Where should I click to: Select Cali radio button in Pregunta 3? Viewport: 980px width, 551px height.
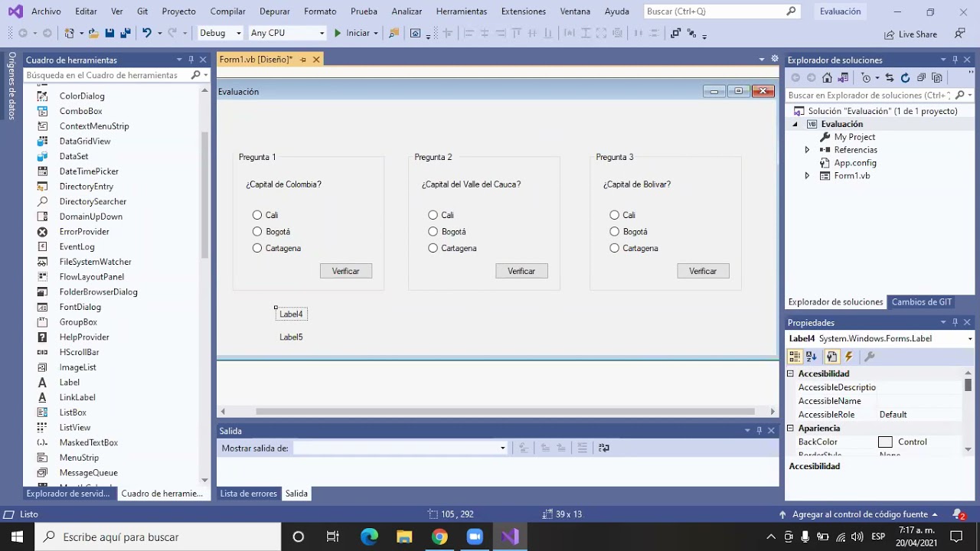(615, 215)
